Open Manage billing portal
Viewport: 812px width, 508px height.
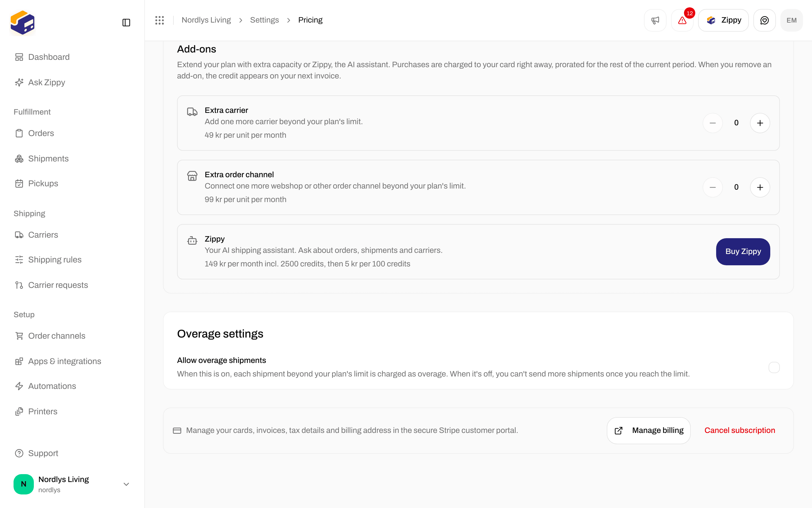click(x=648, y=430)
